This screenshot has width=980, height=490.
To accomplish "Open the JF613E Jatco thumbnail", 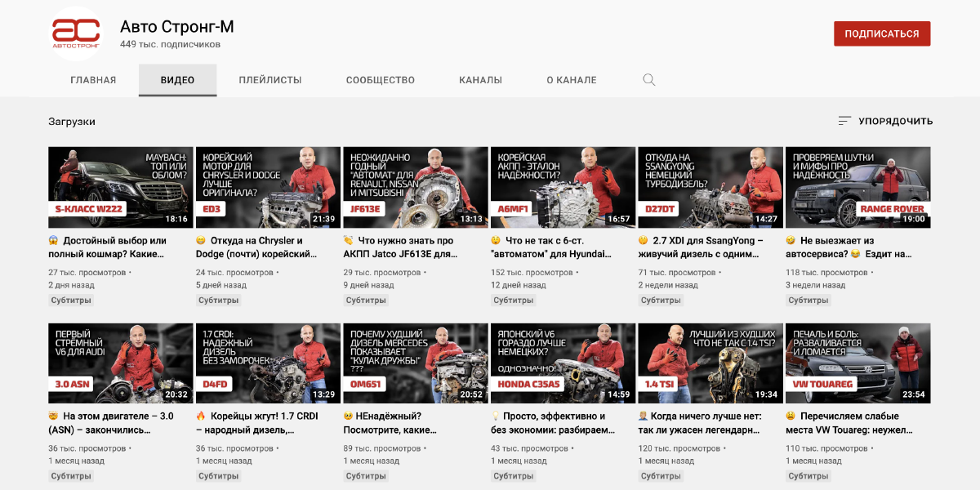I will click(x=415, y=187).
